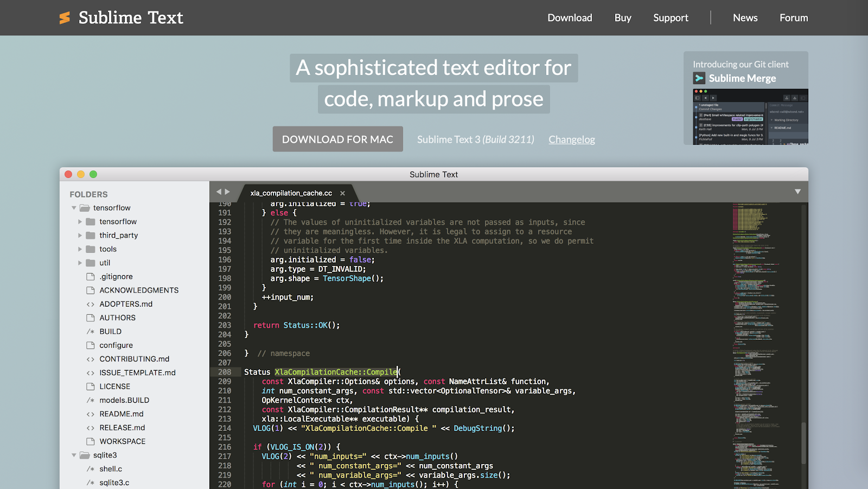868x489 pixels.
Task: Open the Support menu item
Action: pyautogui.click(x=671, y=18)
